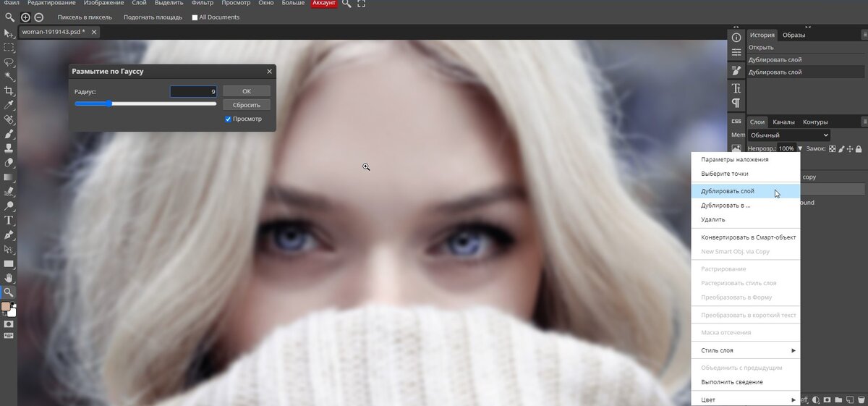Lock transparent pixels checkerboard icon
The height and width of the screenshot is (406, 868).
[x=832, y=148]
